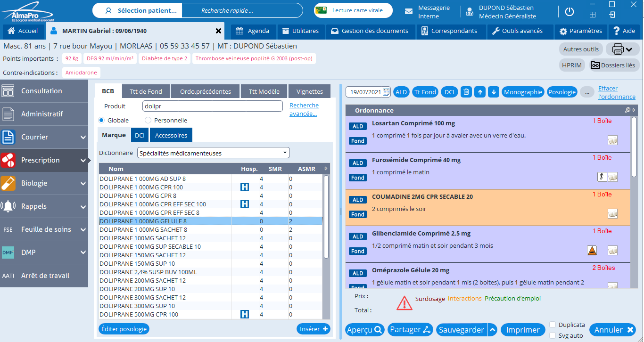Switch to the Ttt de Fond tab
This screenshot has height=342, width=644.
[x=146, y=91]
